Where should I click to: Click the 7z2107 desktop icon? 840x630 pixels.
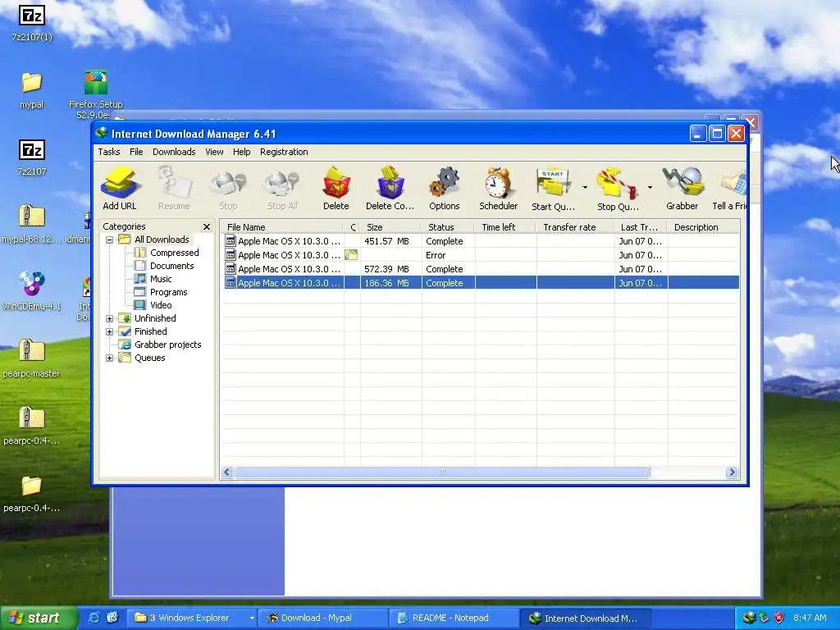[32, 157]
